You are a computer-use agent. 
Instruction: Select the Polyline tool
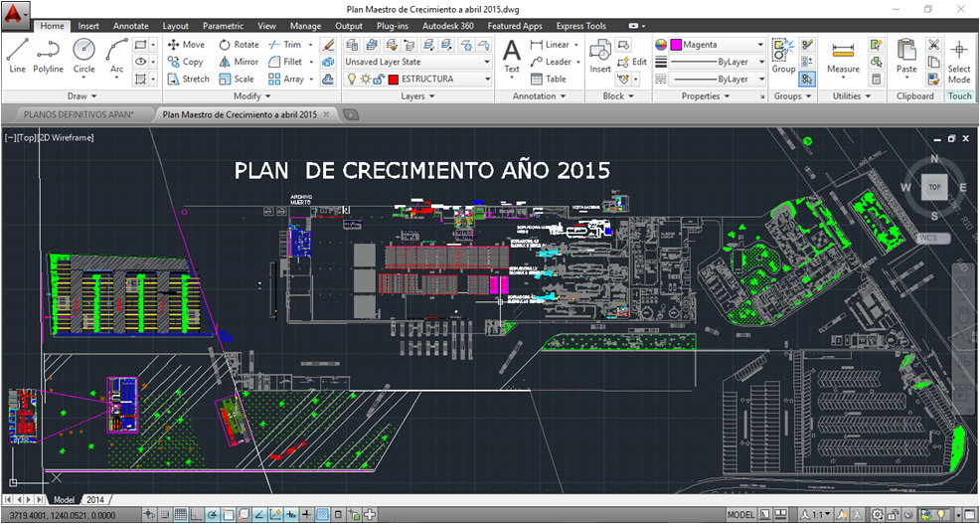48,54
